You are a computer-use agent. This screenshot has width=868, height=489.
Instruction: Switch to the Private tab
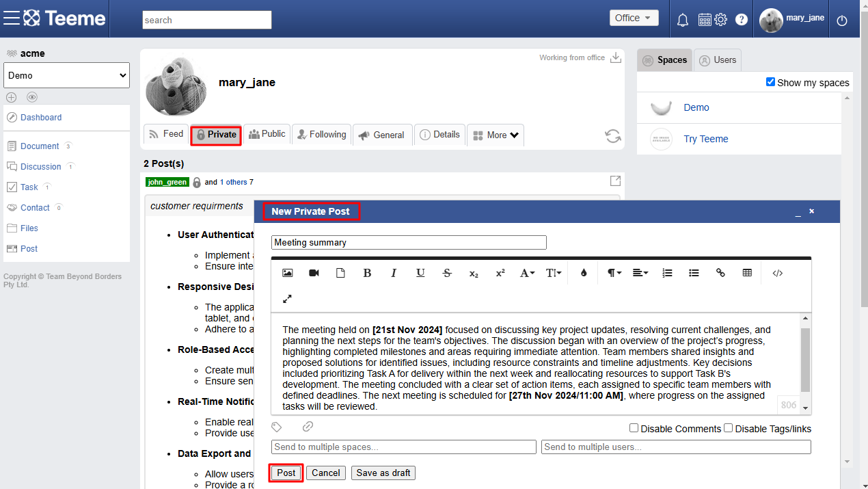pos(216,135)
